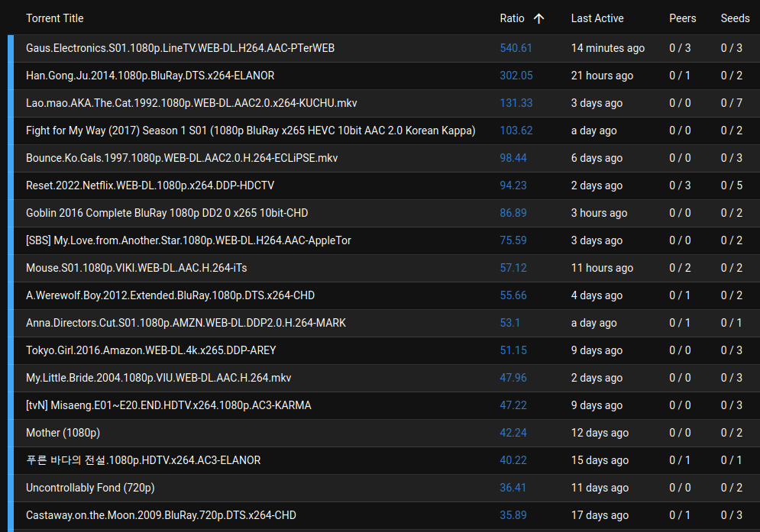Click ratio value 98.44
Image resolution: width=760 pixels, height=532 pixels.
pos(513,158)
